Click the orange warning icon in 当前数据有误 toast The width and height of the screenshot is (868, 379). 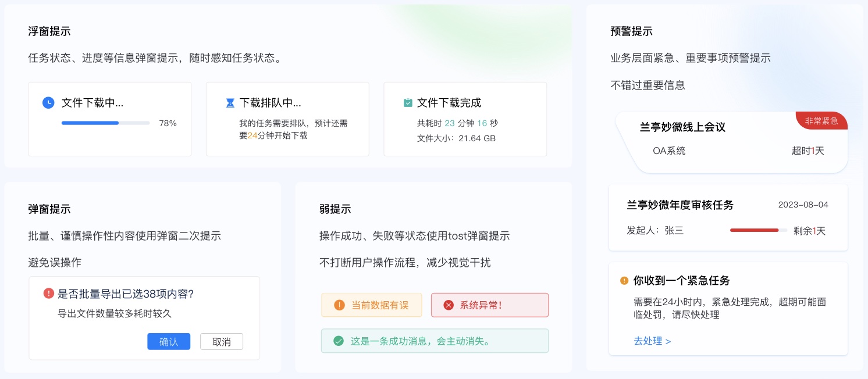coord(339,305)
